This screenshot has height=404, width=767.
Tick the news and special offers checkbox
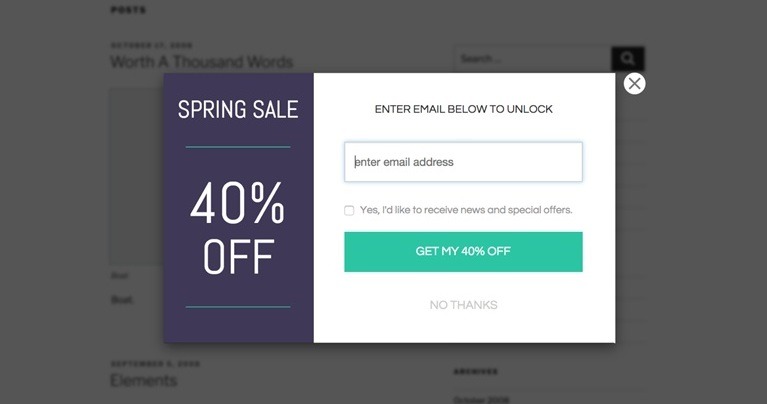349,210
